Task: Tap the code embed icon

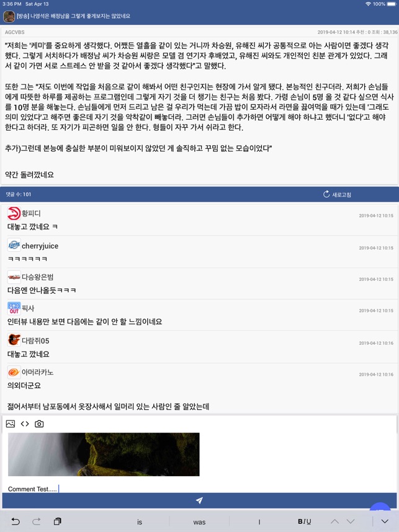Action: point(25,423)
